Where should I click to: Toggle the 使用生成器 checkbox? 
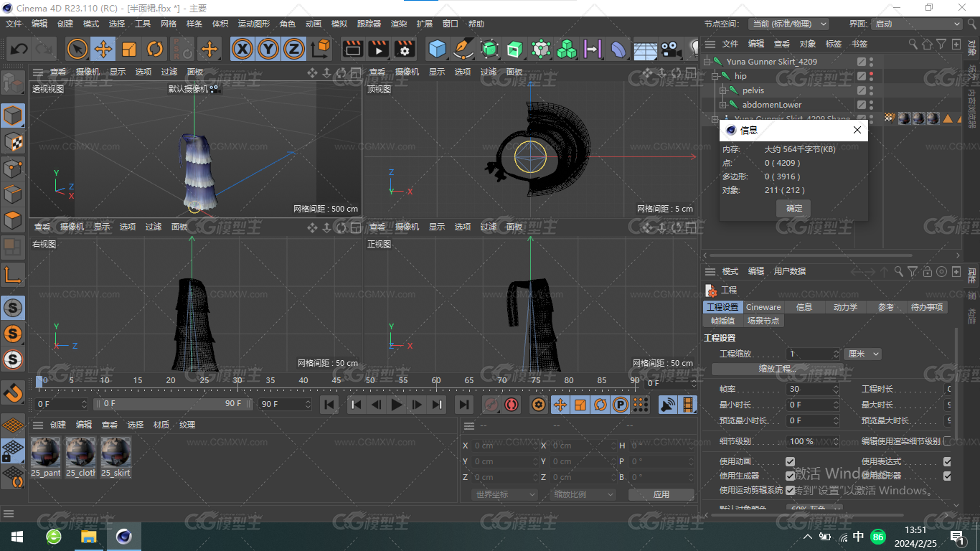tap(790, 476)
